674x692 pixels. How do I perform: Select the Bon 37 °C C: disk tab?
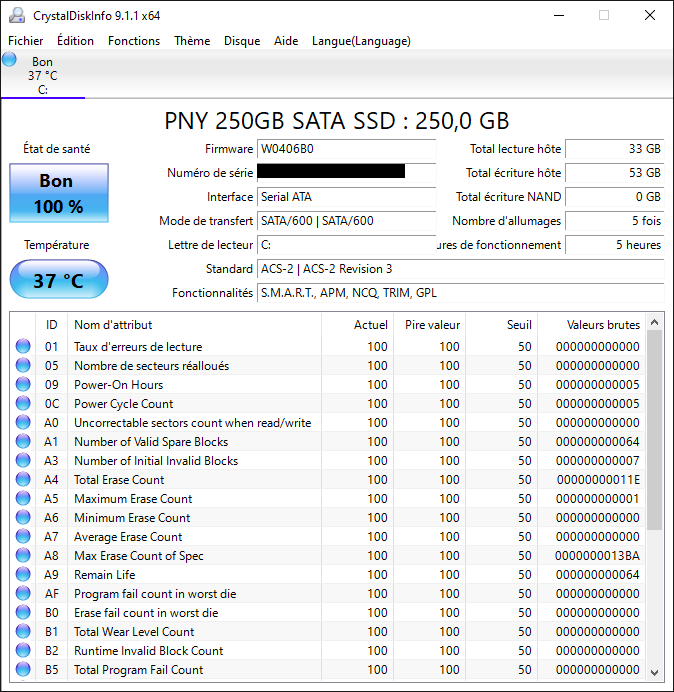(42, 76)
